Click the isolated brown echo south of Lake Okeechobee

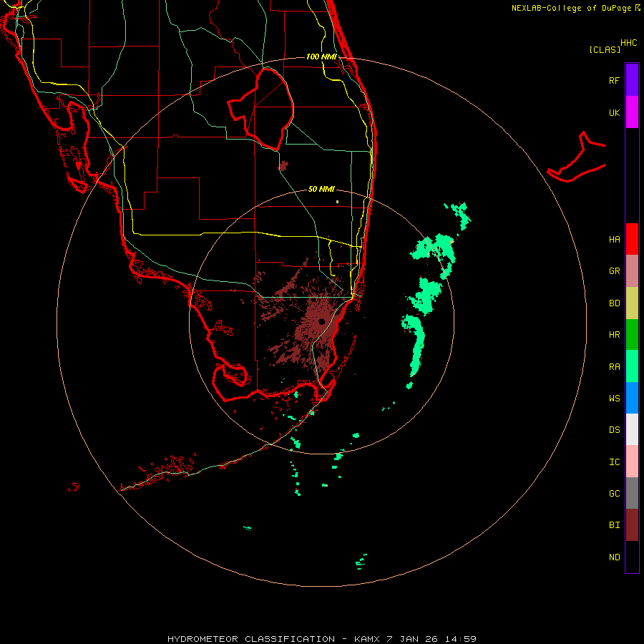tap(283, 165)
